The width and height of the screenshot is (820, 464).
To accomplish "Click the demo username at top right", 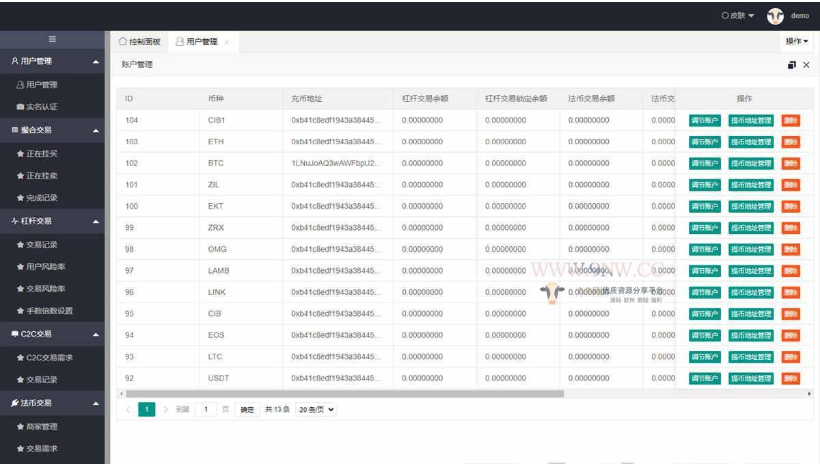I will point(800,16).
